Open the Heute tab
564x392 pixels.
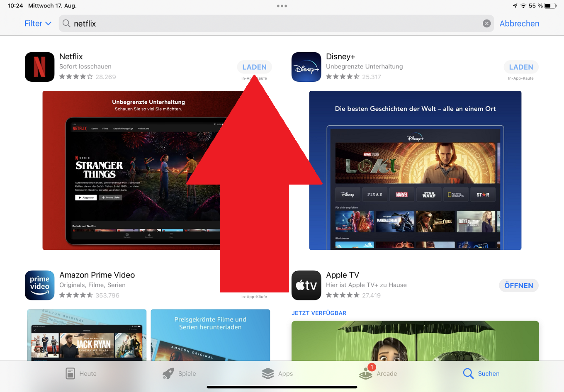pyautogui.click(x=81, y=373)
